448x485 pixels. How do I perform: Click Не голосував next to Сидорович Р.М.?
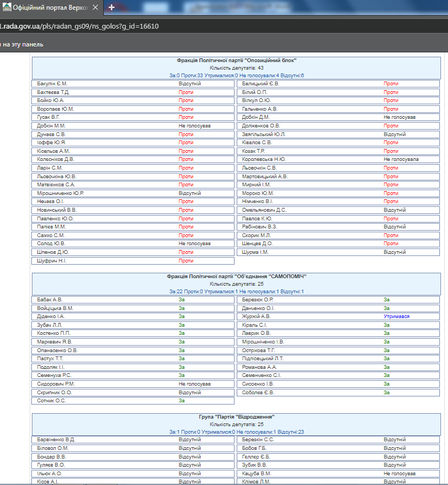coord(195,384)
